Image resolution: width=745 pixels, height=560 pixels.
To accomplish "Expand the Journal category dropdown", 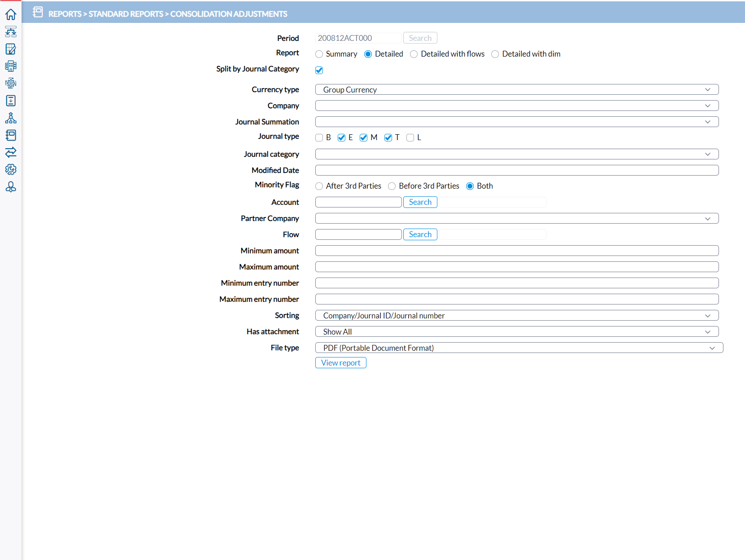I will tap(517, 154).
